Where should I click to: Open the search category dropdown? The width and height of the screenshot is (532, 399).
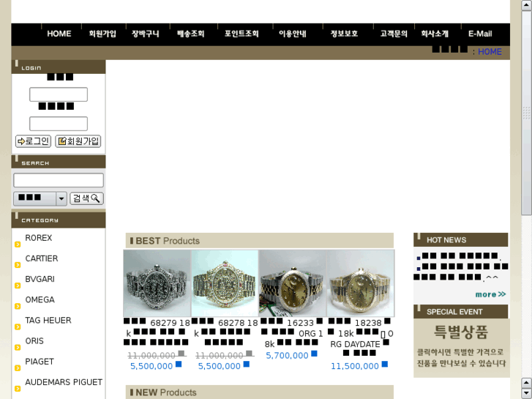click(x=40, y=198)
